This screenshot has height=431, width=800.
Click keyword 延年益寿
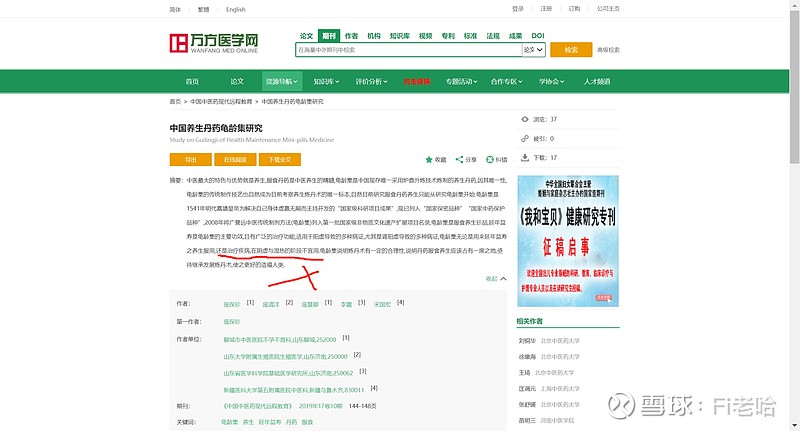(x=270, y=422)
